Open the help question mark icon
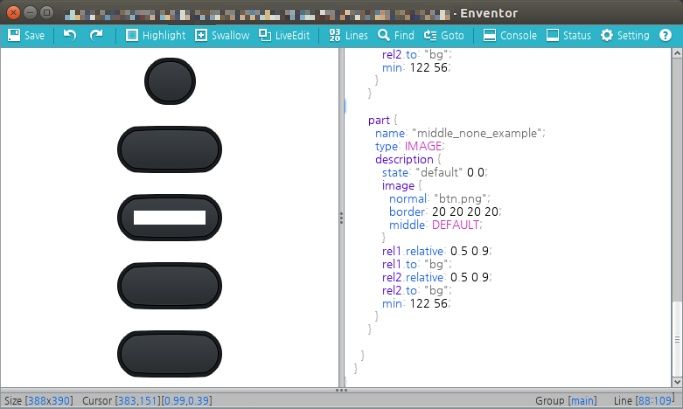 click(665, 35)
